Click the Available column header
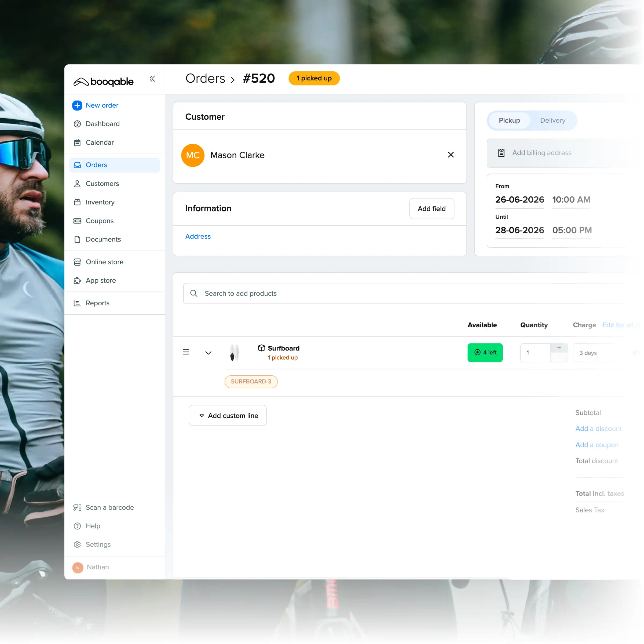Image resolution: width=644 pixels, height=644 pixels. pos(482,325)
